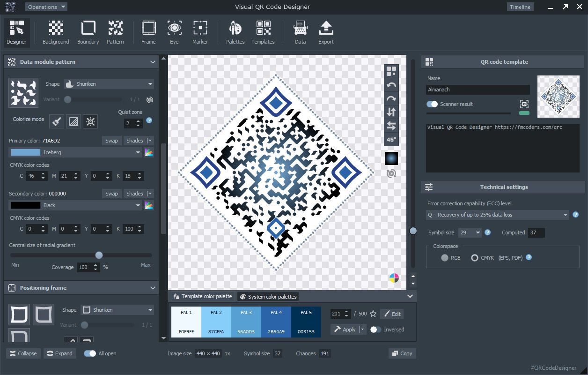
Task: Collapse the Positioning frame section
Action: click(x=153, y=288)
